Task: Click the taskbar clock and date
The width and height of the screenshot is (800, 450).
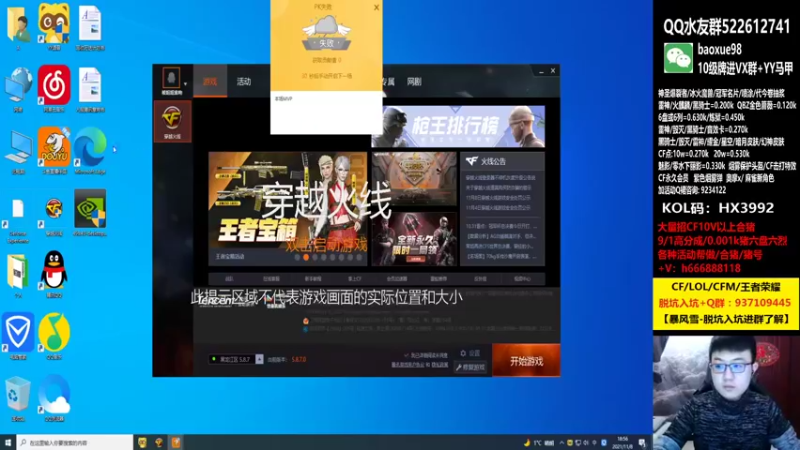Action: coord(622,442)
